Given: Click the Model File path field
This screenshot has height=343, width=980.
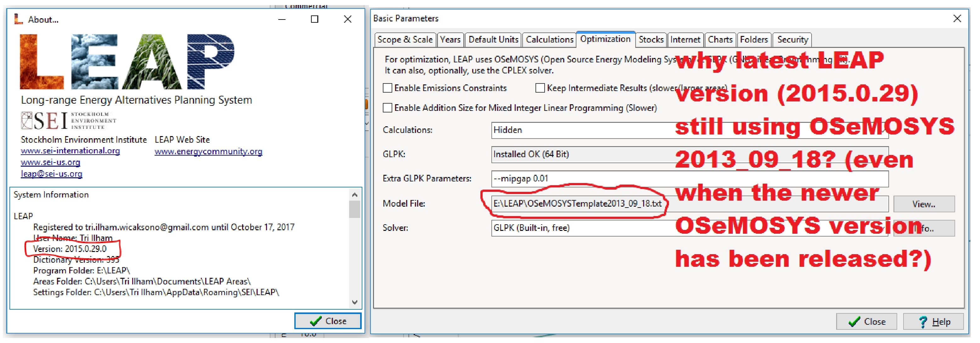Looking at the screenshot, I should pyautogui.click(x=690, y=204).
